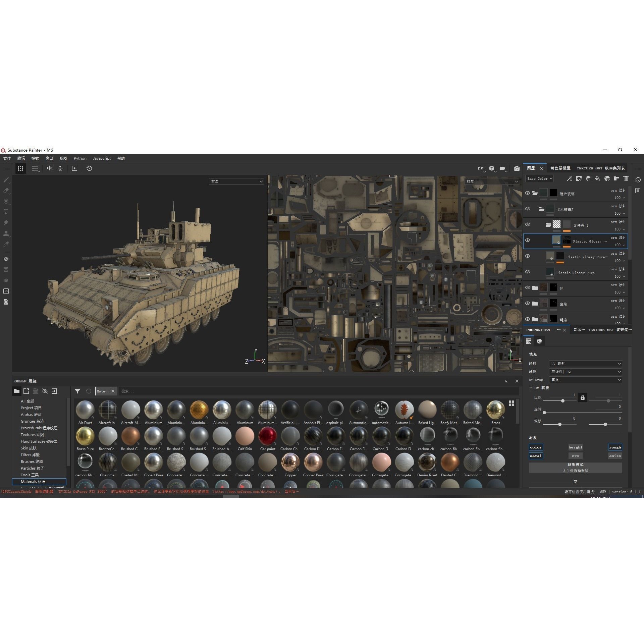This screenshot has width=644, height=644.
Task: Open the Python menu
Action: (80, 158)
